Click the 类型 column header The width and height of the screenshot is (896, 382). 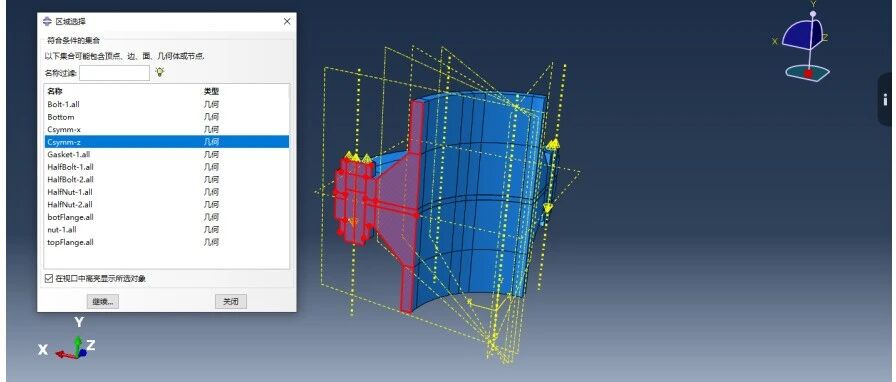211,91
